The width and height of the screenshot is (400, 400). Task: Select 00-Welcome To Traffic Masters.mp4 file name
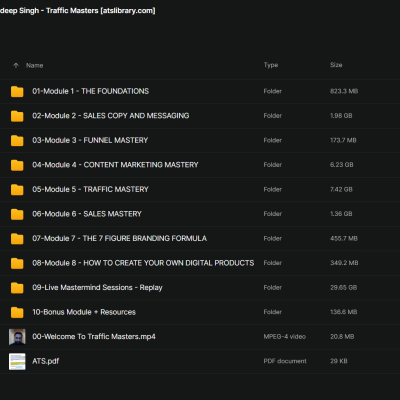pos(94,337)
